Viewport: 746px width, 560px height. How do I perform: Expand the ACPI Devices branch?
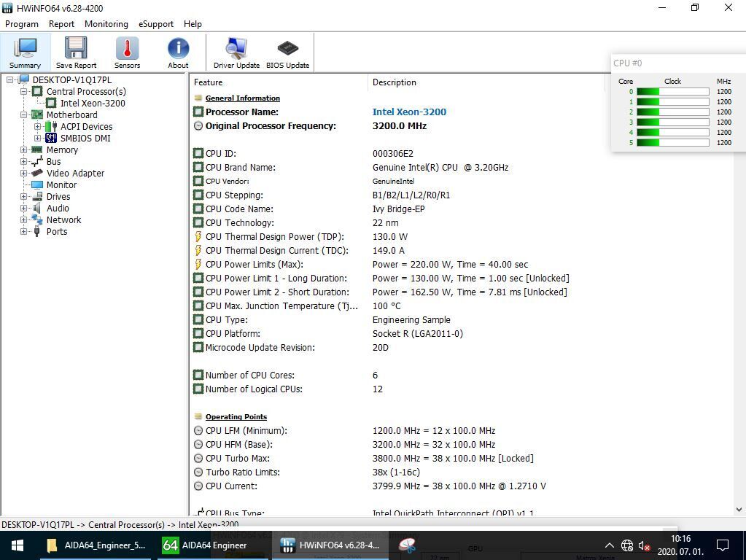[37, 127]
